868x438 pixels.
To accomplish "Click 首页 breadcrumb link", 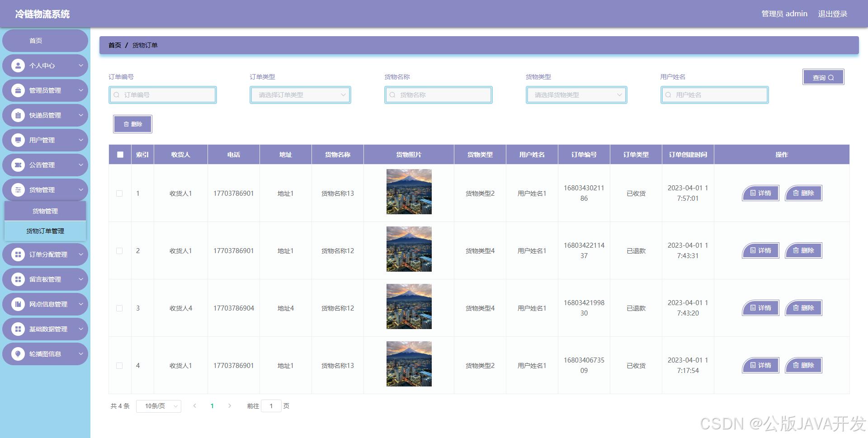I will [115, 45].
